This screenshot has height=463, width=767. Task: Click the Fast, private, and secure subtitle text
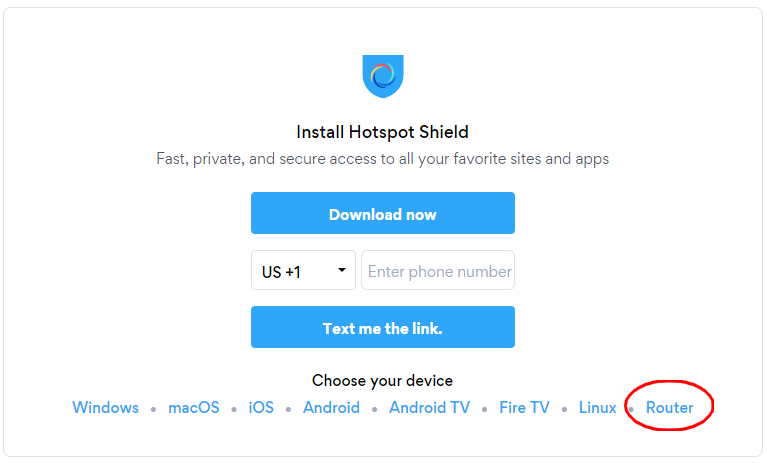coord(383,159)
